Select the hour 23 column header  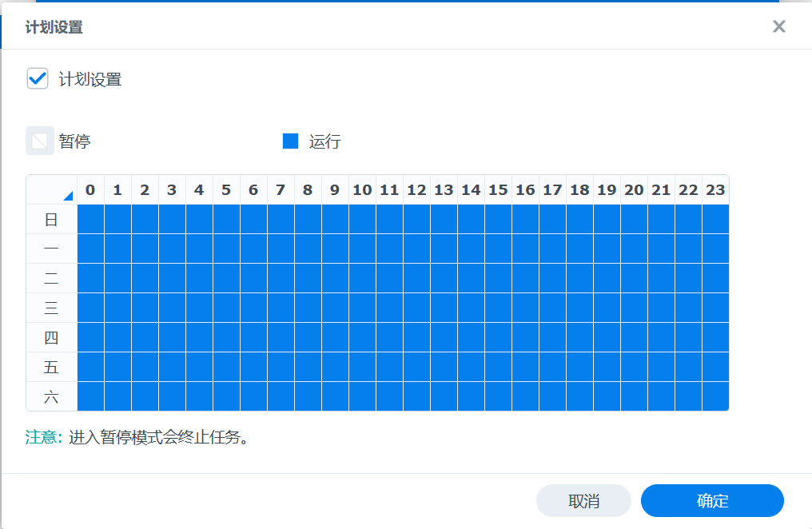(715, 189)
